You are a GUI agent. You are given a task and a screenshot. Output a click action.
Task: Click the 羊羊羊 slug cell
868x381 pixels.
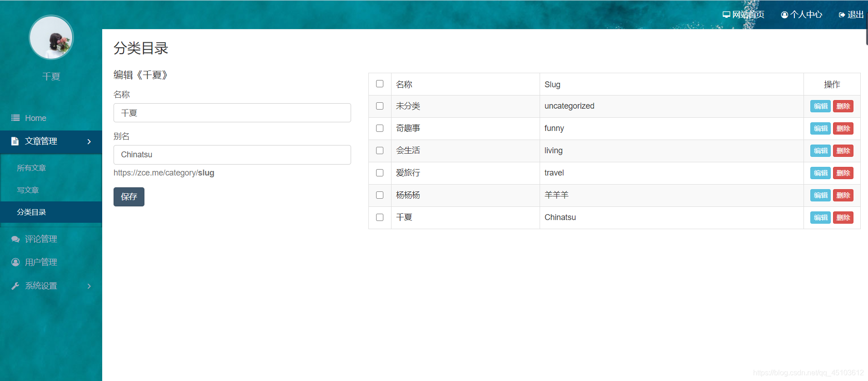(x=671, y=195)
